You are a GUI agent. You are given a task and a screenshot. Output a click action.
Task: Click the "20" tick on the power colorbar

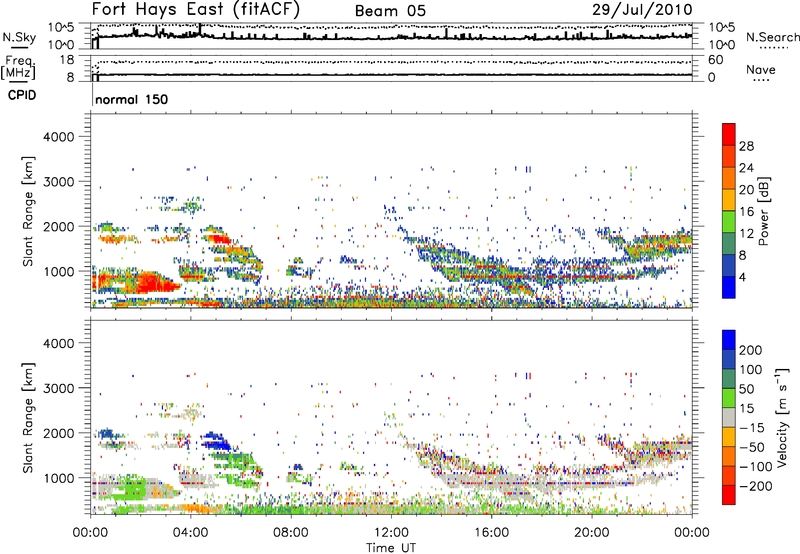click(x=746, y=190)
